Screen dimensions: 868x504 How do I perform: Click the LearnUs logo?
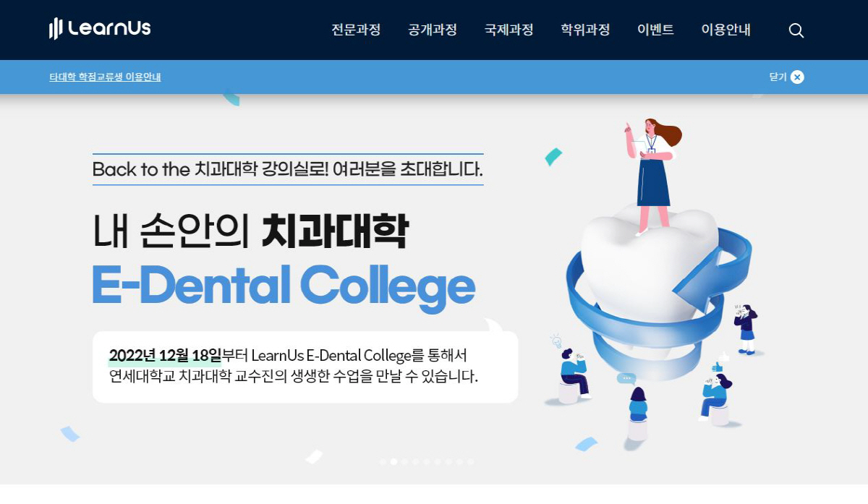point(100,29)
